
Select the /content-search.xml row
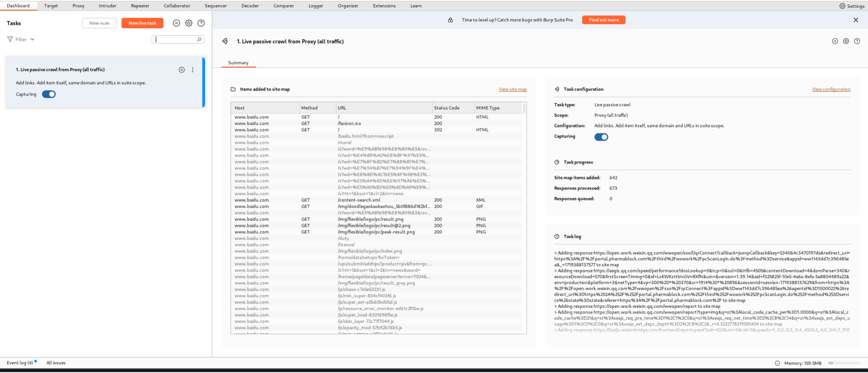click(x=377, y=200)
